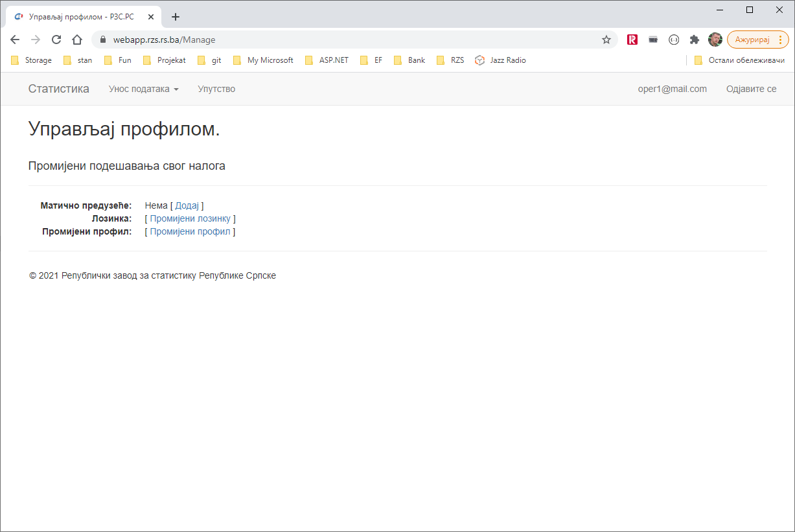Log out via Одјавите се
The width and height of the screenshot is (795, 532).
751,89
